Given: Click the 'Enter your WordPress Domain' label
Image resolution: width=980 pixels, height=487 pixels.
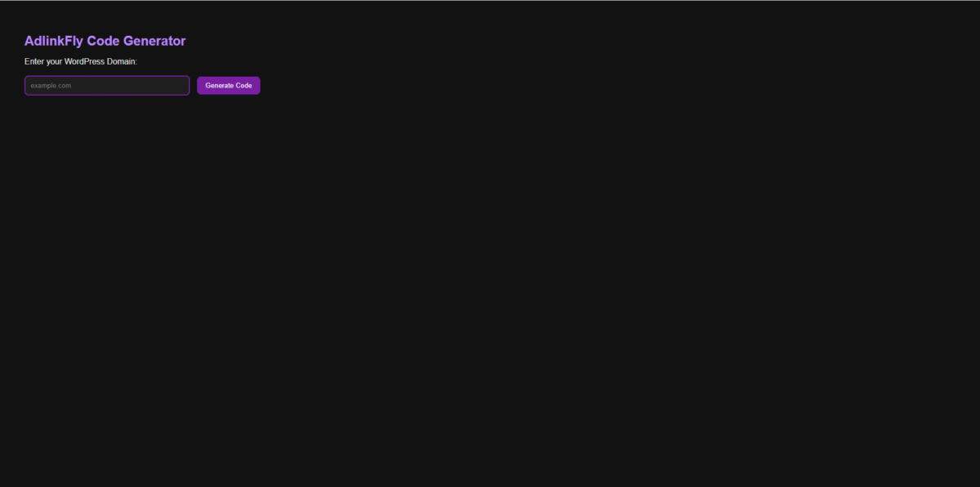Looking at the screenshot, I should coord(81,61).
